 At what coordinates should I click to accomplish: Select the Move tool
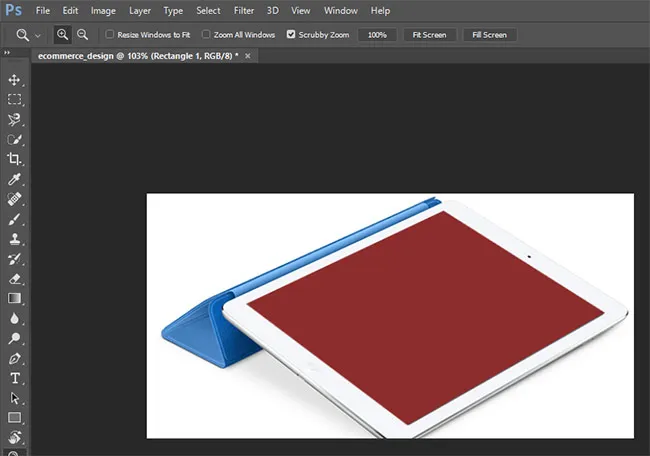coord(14,80)
